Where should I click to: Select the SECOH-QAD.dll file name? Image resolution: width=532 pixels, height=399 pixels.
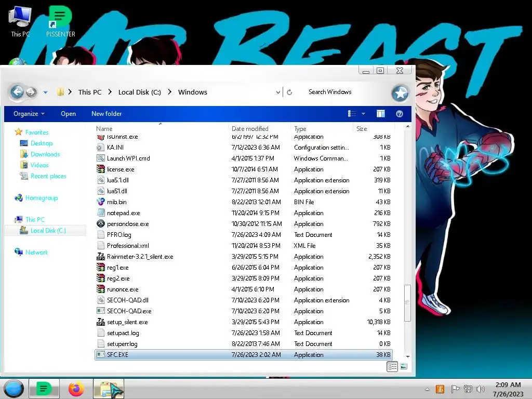pyautogui.click(x=128, y=300)
